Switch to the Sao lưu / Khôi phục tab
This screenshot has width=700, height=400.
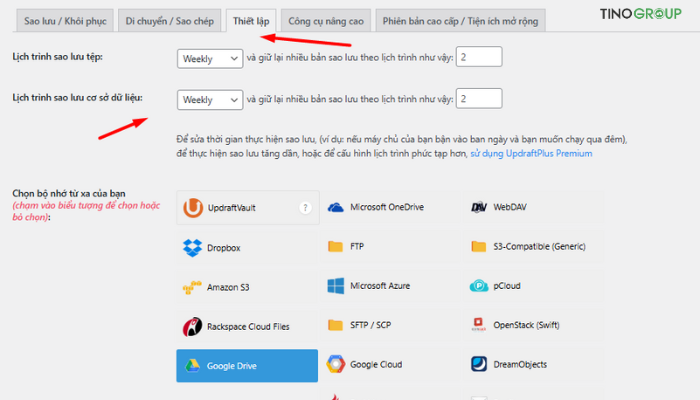click(x=65, y=21)
